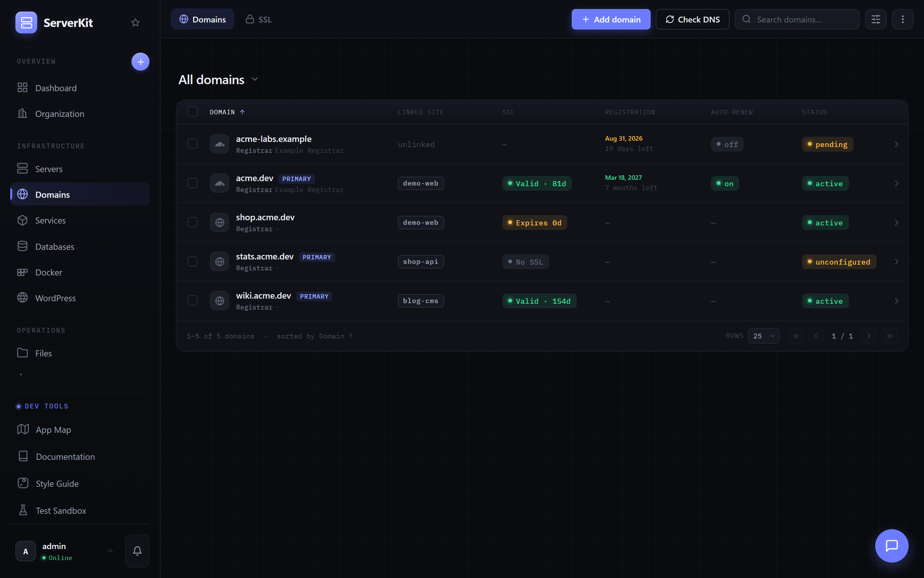This screenshot has width=924, height=578.
Task: Select the shop.acme.dev row checkbox
Action: [193, 223]
